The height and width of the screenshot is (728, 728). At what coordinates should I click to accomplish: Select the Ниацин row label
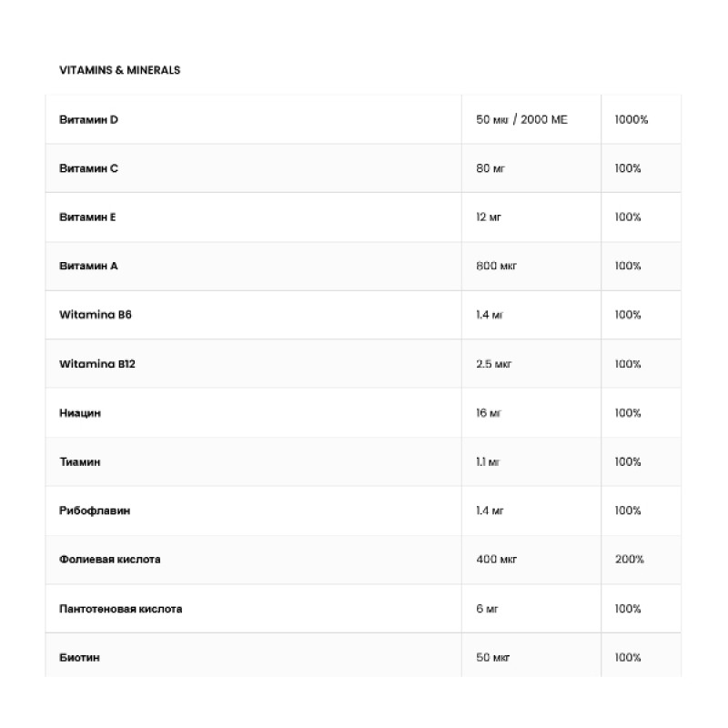click(x=80, y=413)
